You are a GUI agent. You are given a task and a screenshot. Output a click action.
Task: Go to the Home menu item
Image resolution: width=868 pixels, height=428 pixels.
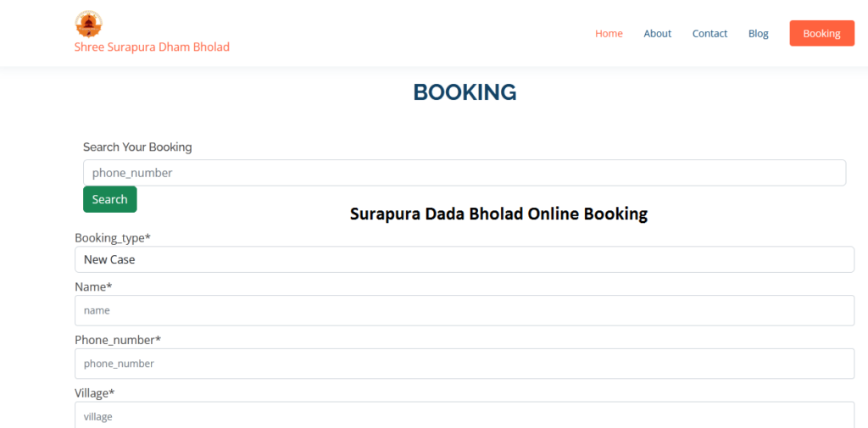(x=609, y=33)
